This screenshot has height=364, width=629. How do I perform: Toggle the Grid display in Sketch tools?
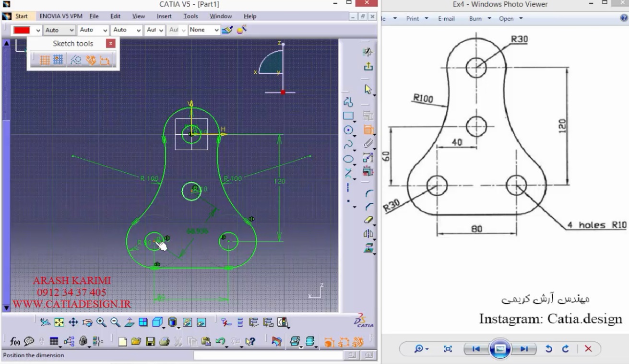tap(45, 60)
